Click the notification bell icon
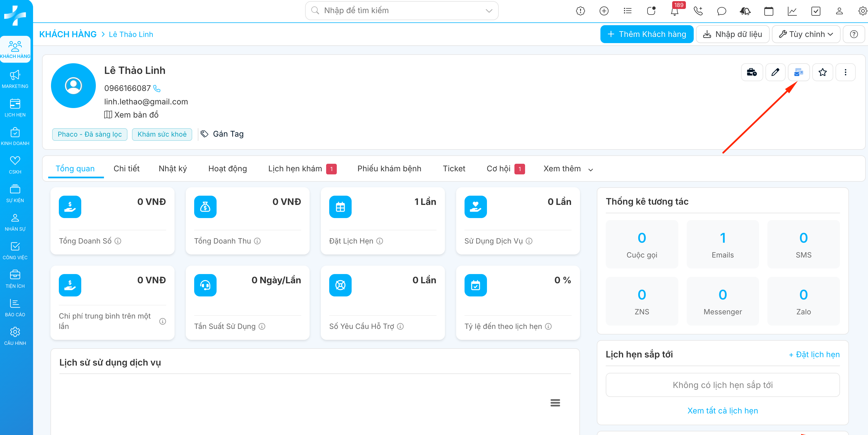This screenshot has height=435, width=868. 674,11
